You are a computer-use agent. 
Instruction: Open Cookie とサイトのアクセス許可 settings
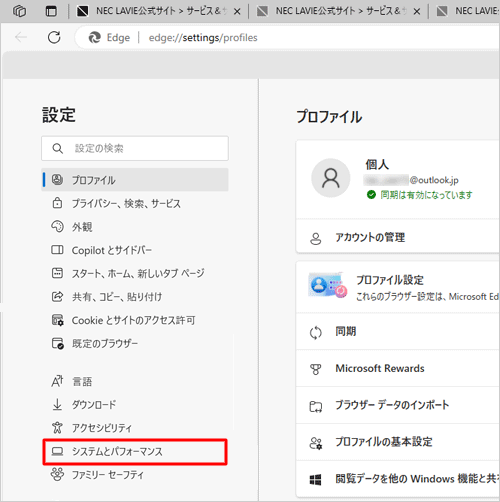point(135,320)
